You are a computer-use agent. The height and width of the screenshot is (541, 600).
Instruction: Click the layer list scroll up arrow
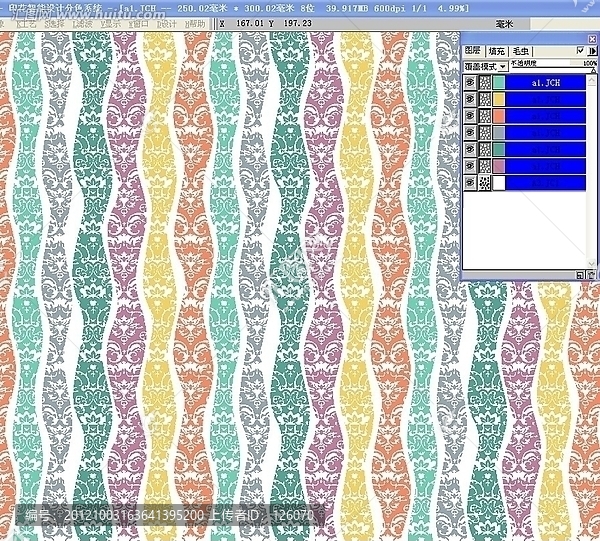pyautogui.click(x=591, y=80)
